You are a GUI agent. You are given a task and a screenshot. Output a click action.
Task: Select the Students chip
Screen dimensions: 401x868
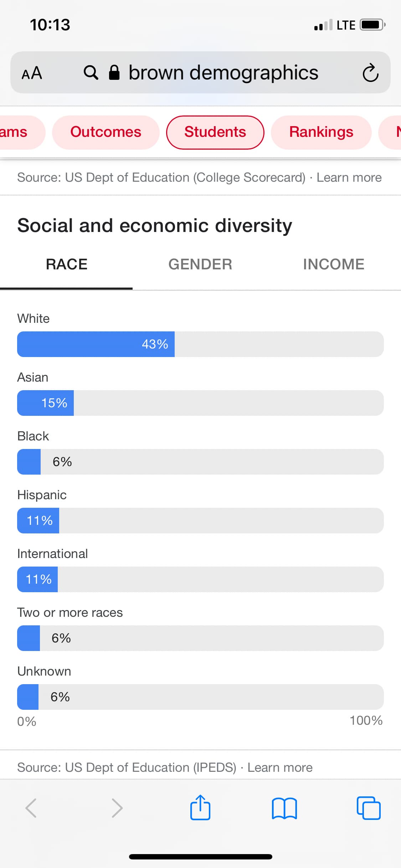click(x=215, y=132)
